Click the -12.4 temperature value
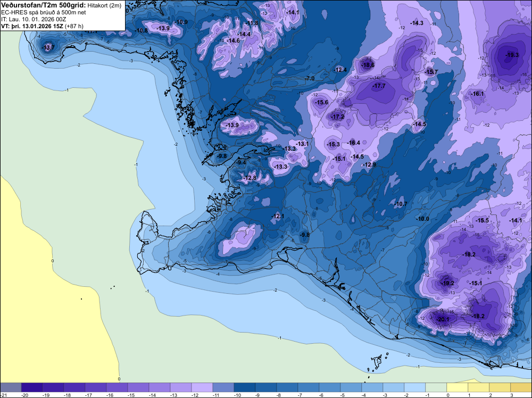 click(x=340, y=70)
